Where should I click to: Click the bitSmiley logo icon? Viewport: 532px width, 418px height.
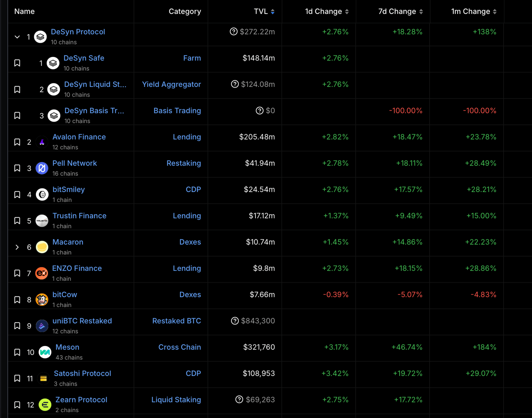pyautogui.click(x=42, y=194)
